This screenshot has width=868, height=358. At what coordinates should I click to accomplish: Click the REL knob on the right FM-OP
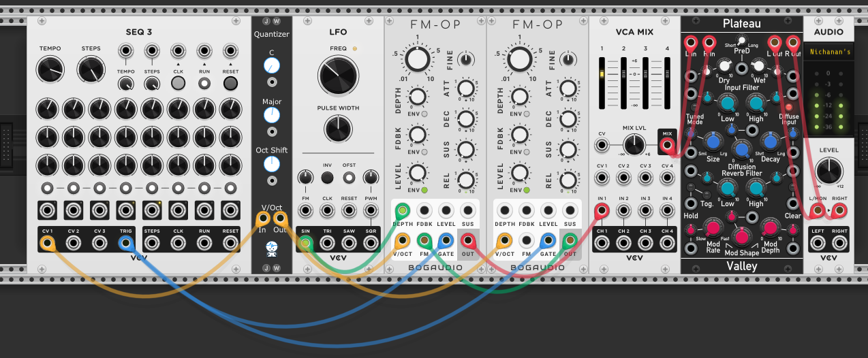(x=568, y=180)
